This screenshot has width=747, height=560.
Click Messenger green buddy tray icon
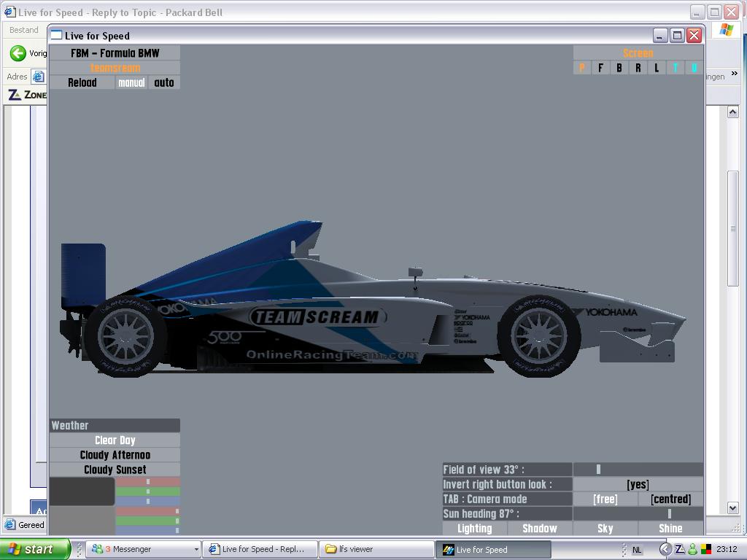693,549
